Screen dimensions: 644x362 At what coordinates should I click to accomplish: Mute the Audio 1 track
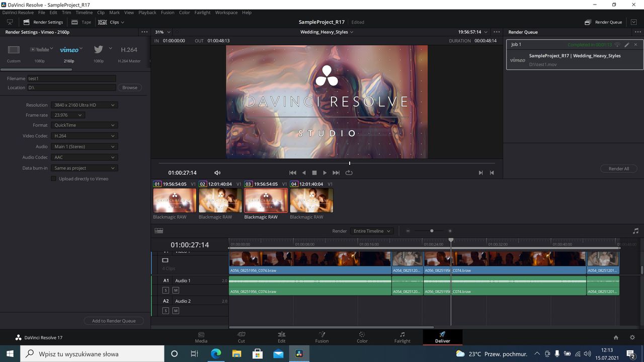[x=176, y=290]
